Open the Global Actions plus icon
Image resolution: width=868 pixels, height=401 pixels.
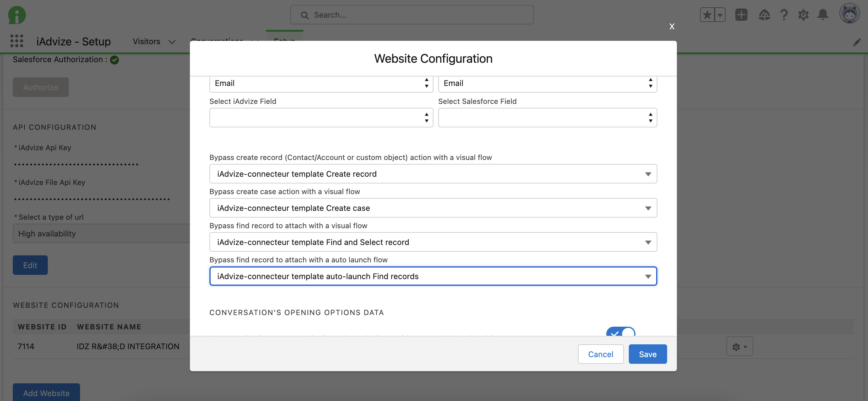(741, 15)
